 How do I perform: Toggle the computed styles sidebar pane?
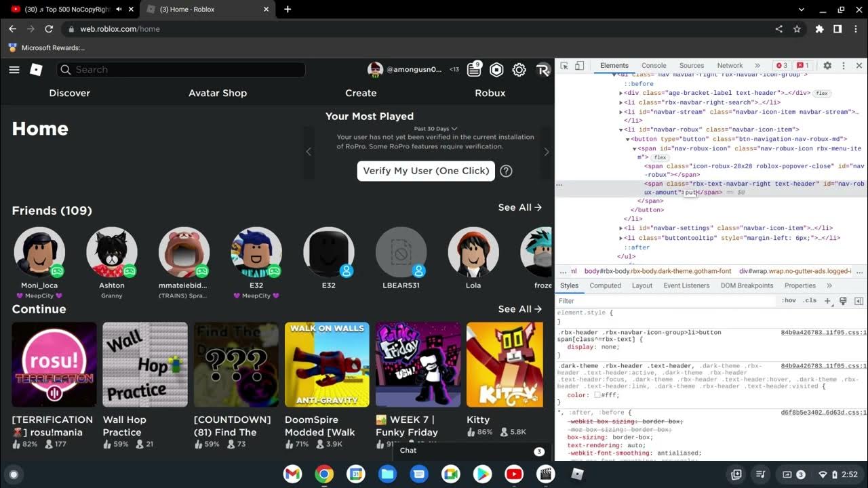(859, 301)
